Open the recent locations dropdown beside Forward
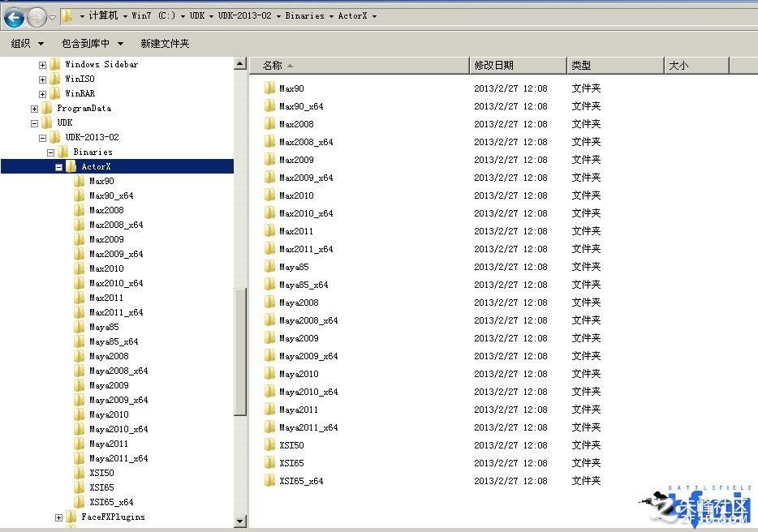Image resolution: width=758 pixels, height=532 pixels. [52, 18]
